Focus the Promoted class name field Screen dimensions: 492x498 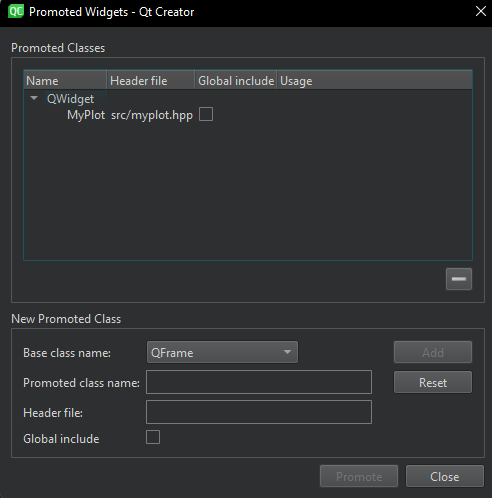(259, 382)
